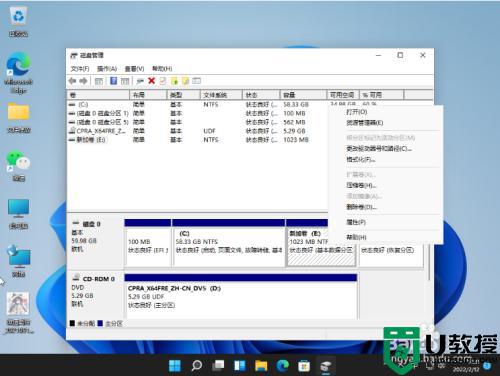Open the 文件(F) menu

click(80, 69)
